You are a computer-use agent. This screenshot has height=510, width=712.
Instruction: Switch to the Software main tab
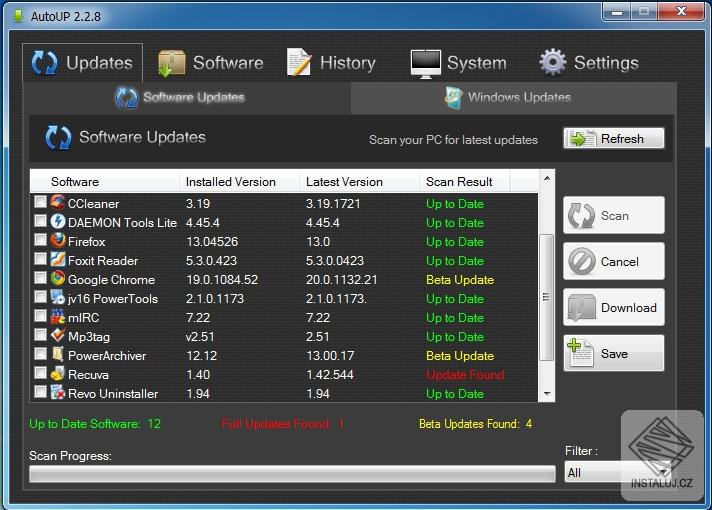tap(211, 63)
